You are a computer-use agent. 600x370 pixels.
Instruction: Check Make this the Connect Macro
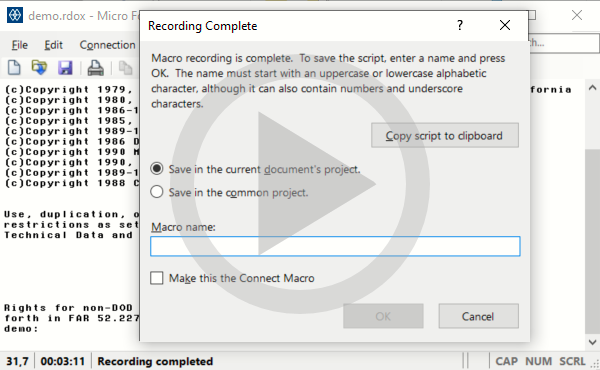pyautogui.click(x=157, y=278)
